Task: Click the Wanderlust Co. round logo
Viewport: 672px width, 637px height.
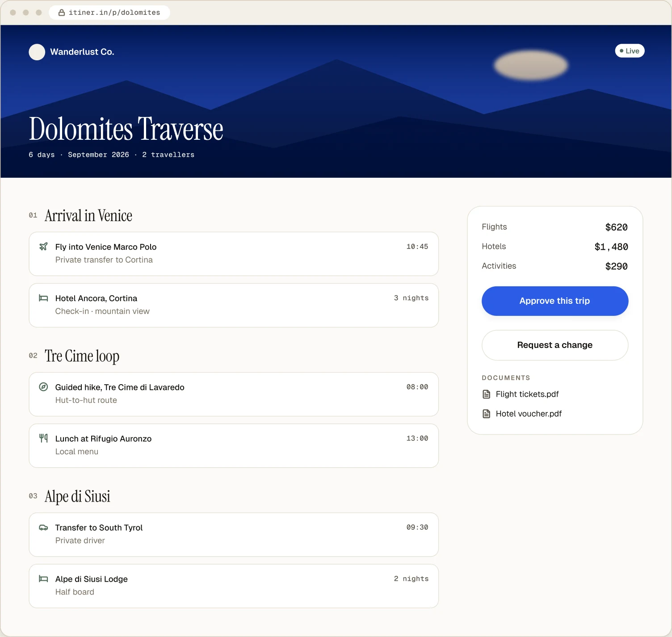Action: click(37, 52)
